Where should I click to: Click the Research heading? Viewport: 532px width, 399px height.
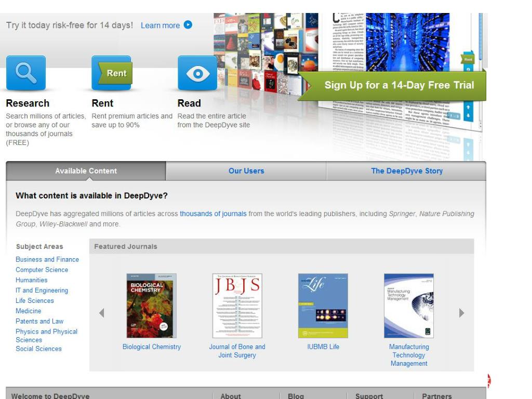click(28, 103)
